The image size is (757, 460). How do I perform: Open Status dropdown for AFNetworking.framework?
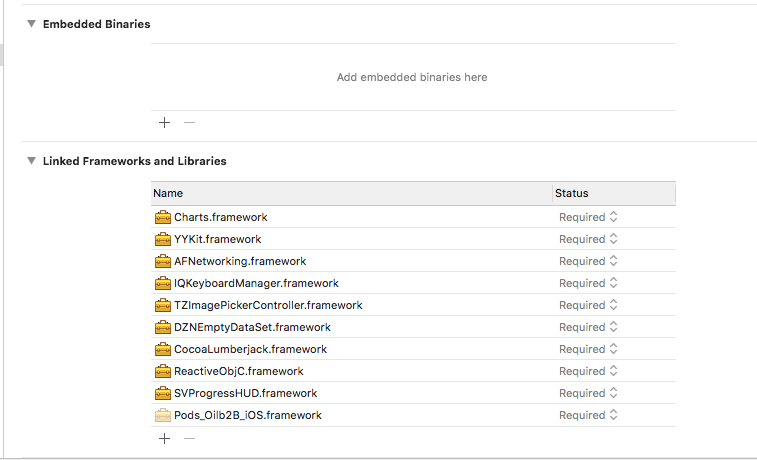588,261
